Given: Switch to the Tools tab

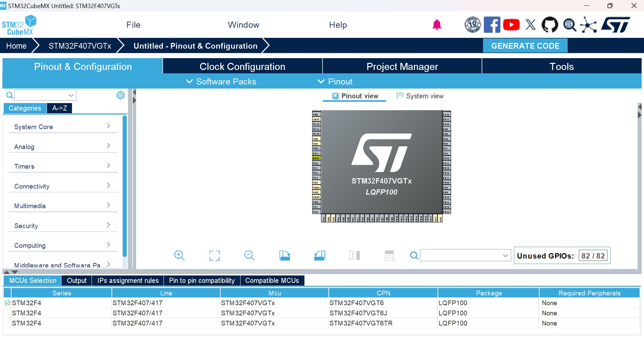Looking at the screenshot, I should (x=562, y=66).
